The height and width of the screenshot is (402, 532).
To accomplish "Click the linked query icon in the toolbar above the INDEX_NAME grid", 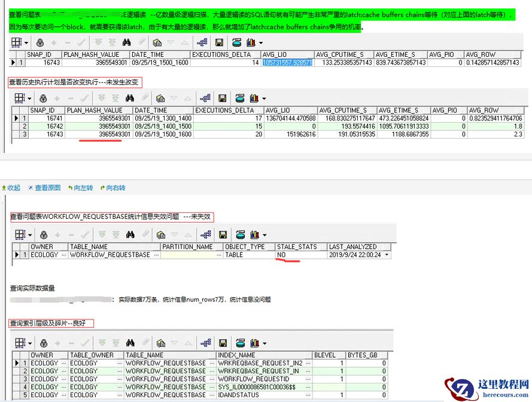I will pos(206,343).
